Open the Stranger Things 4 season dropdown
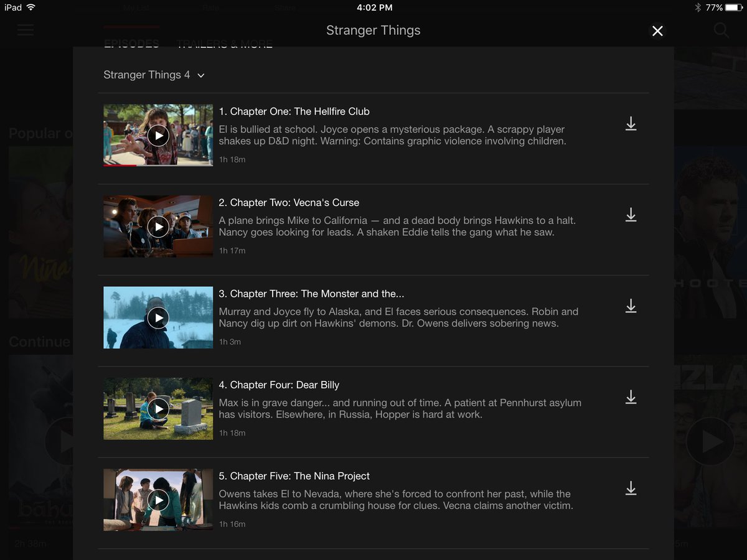Screen dimensions: 747x560 point(154,75)
